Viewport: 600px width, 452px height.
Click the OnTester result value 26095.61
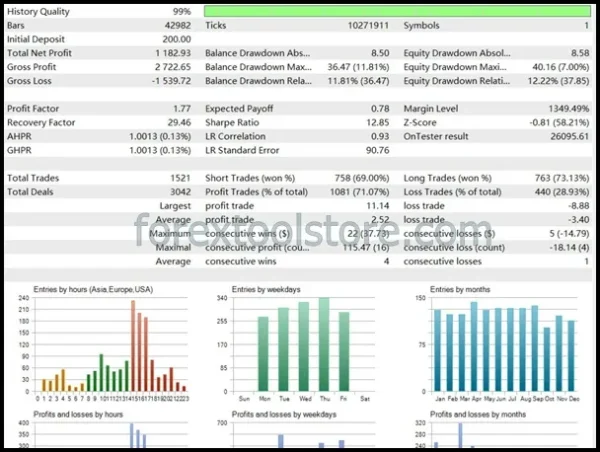(x=569, y=136)
